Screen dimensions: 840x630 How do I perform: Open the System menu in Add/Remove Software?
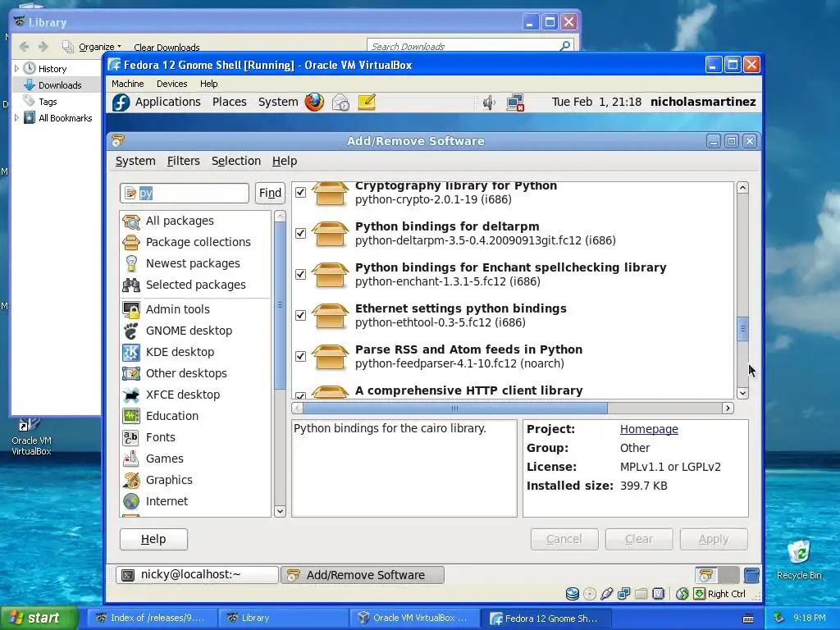[x=135, y=161]
